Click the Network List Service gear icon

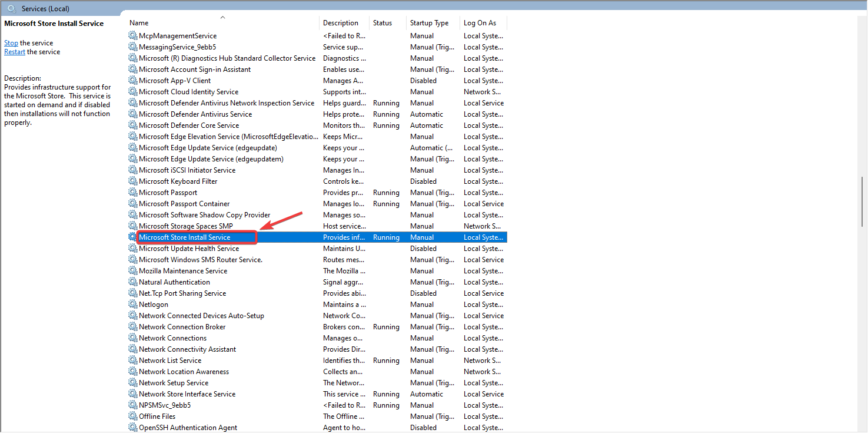[x=133, y=361]
